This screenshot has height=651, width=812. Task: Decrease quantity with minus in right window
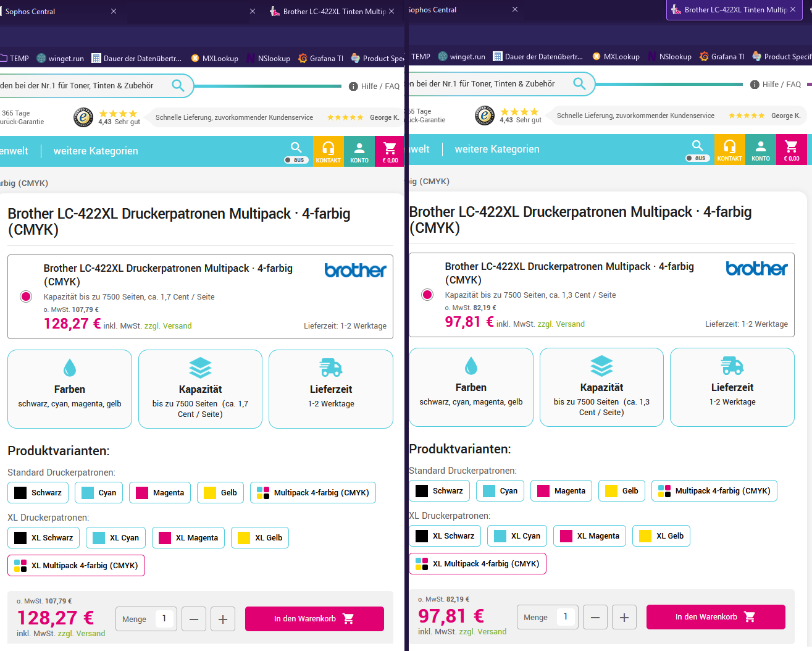point(595,617)
